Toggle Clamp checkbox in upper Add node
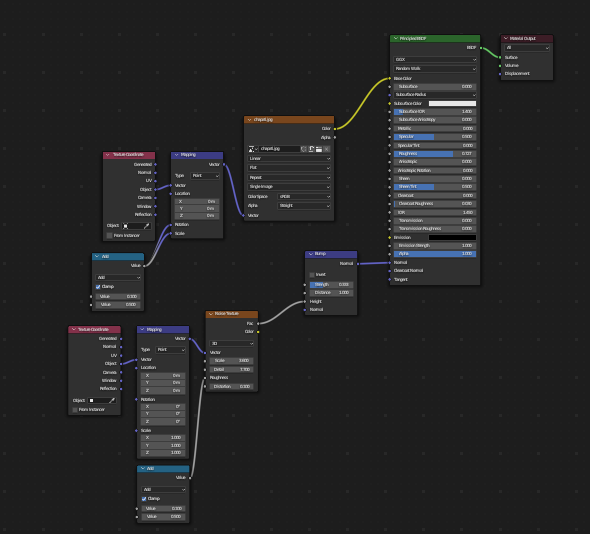Screen dimensions: 590x534 click(98, 287)
